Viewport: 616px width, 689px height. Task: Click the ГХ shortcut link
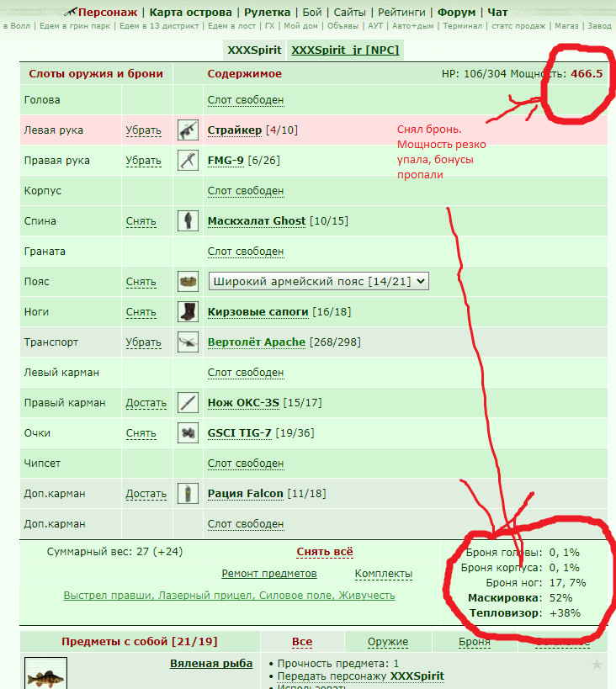pyautogui.click(x=270, y=26)
